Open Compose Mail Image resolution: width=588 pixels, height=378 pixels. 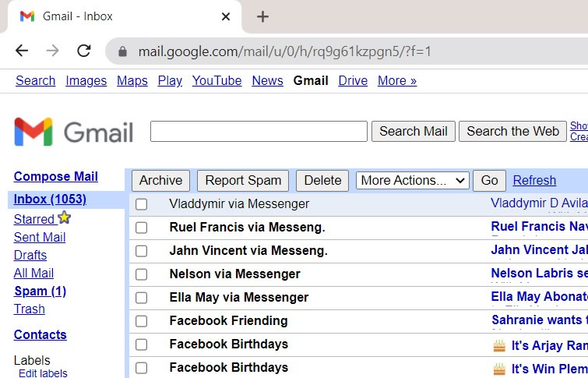point(56,176)
